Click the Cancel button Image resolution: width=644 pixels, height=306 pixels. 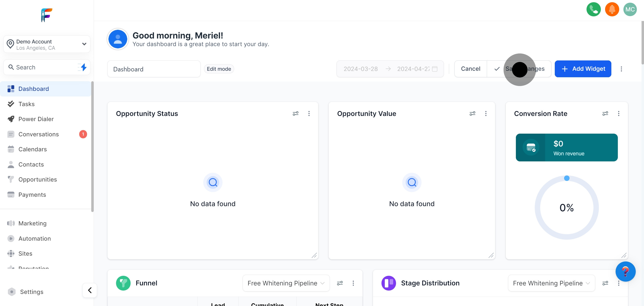coord(470,69)
